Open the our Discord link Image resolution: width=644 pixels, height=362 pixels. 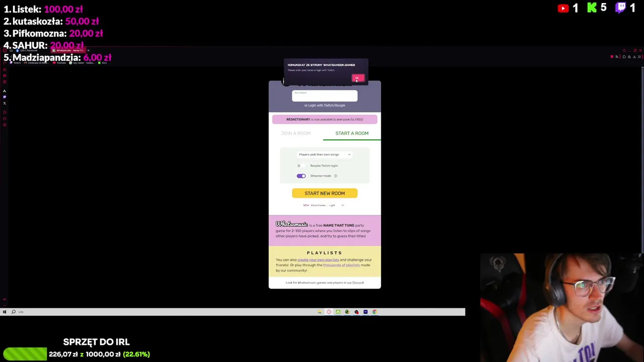pos(355,283)
